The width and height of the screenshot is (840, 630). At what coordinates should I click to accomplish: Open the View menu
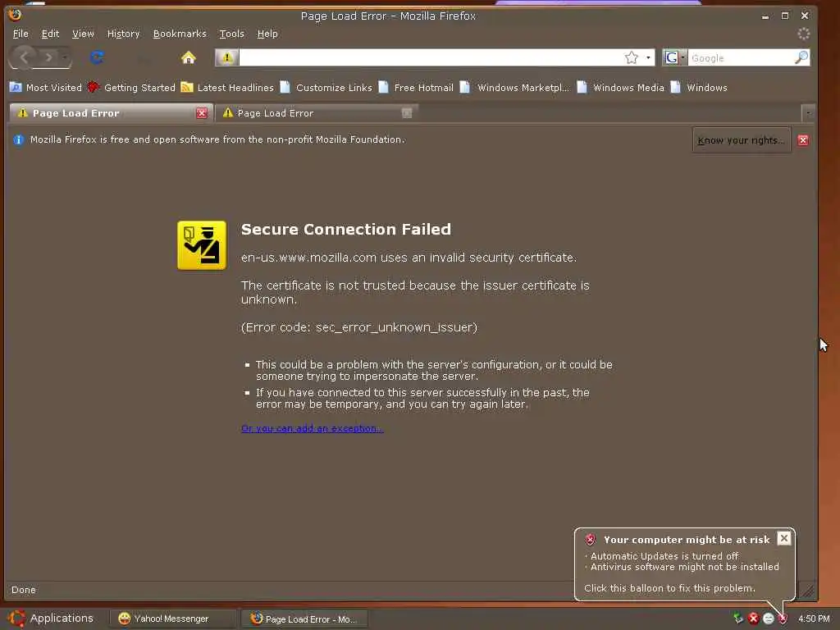click(83, 34)
